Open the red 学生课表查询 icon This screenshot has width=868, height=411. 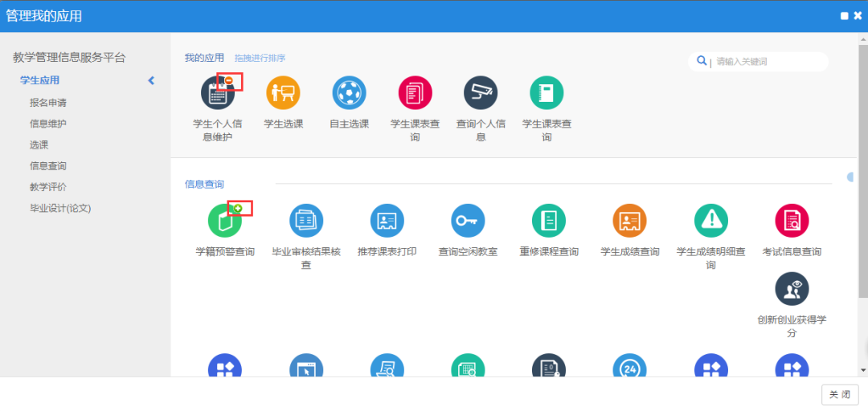tap(416, 93)
